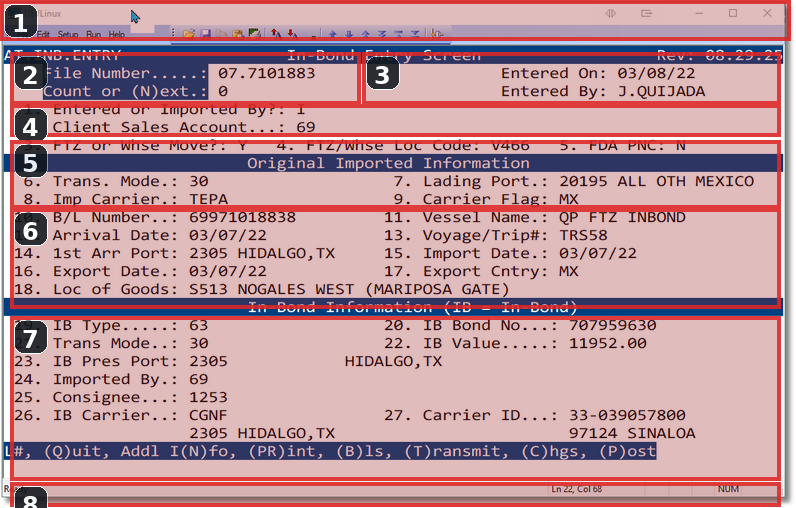This screenshot has width=796, height=508.
Task: Open the Run menu
Action: point(93,34)
